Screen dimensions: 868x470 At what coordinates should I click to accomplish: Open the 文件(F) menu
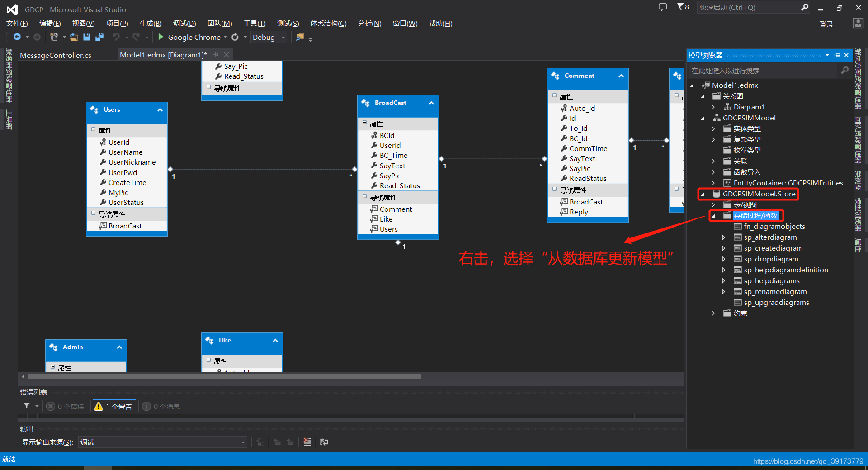coord(17,24)
